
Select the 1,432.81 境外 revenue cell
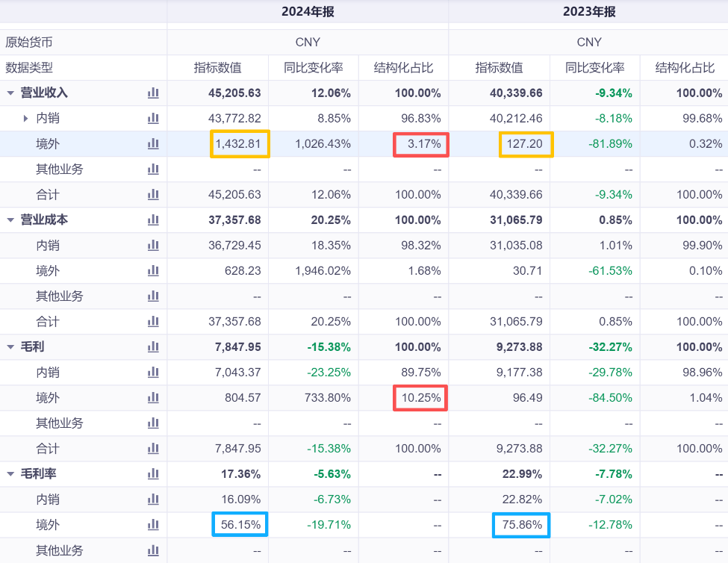click(x=239, y=143)
